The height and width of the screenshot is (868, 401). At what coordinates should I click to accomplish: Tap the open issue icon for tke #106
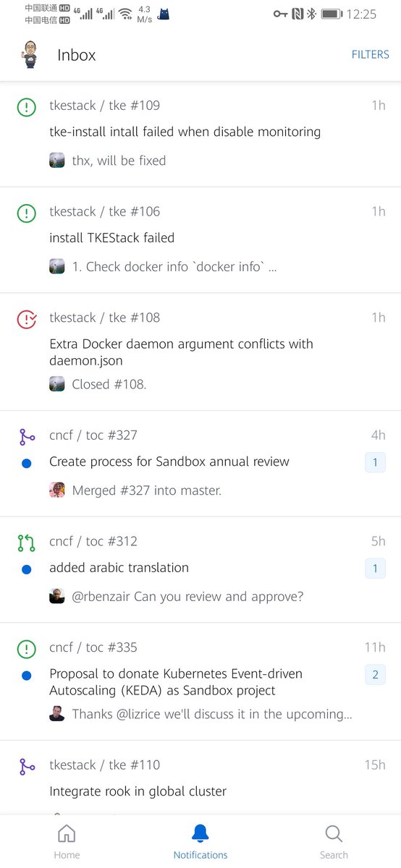tap(27, 213)
